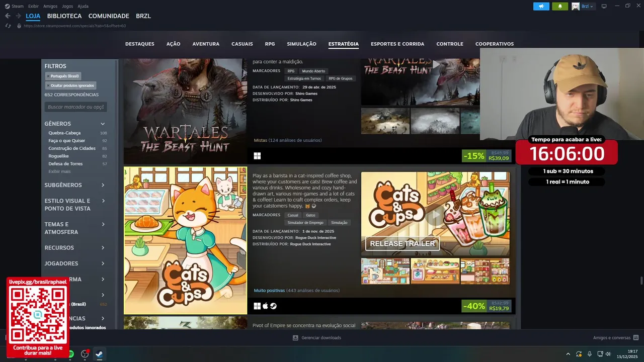Click the Gatos tag
Screen dimensions: 644x362
coord(310,215)
